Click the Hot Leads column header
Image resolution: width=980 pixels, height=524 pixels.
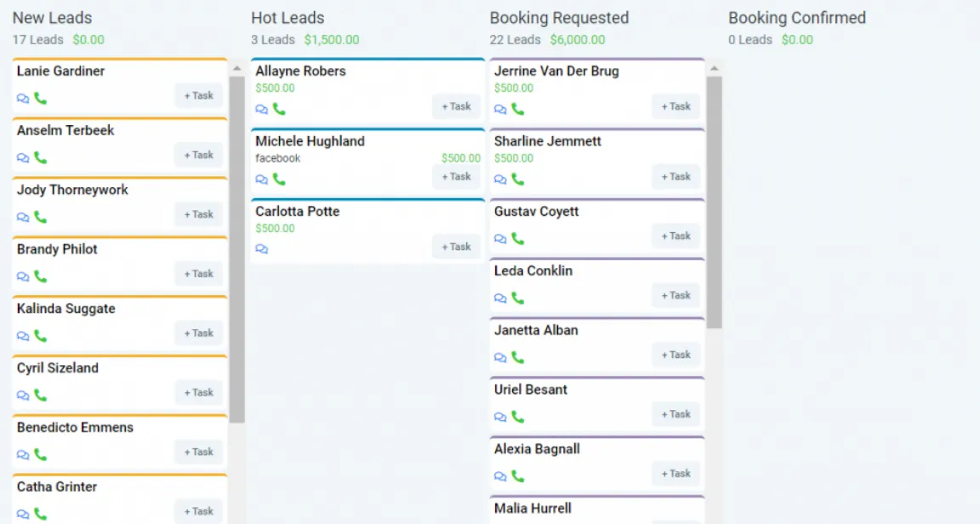click(x=288, y=18)
